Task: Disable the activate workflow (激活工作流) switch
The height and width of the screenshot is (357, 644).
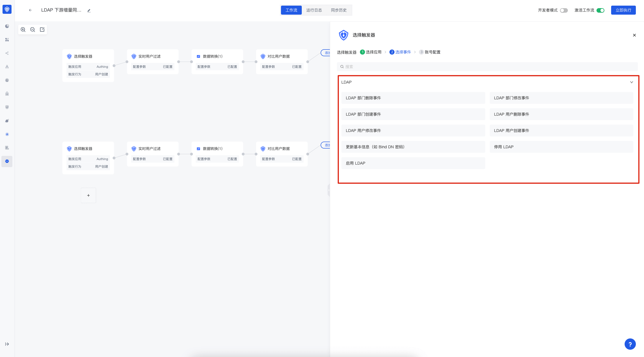Action: (x=600, y=10)
